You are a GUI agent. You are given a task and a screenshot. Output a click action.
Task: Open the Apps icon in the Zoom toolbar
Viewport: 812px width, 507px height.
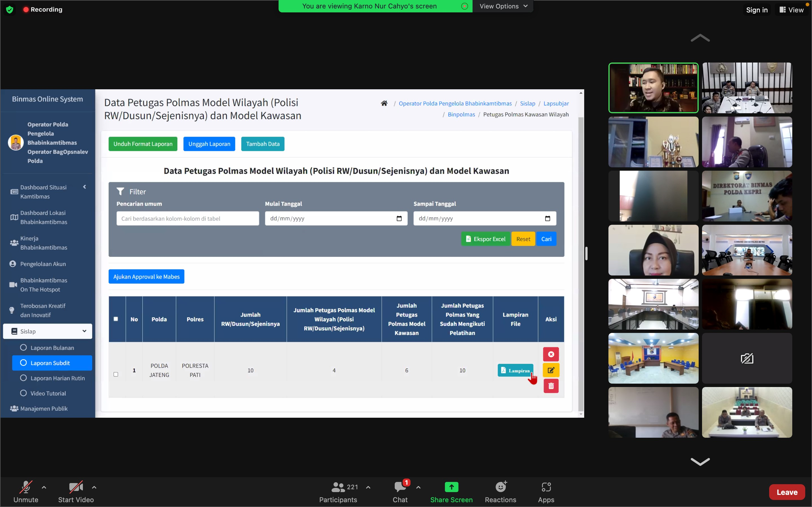(546, 487)
